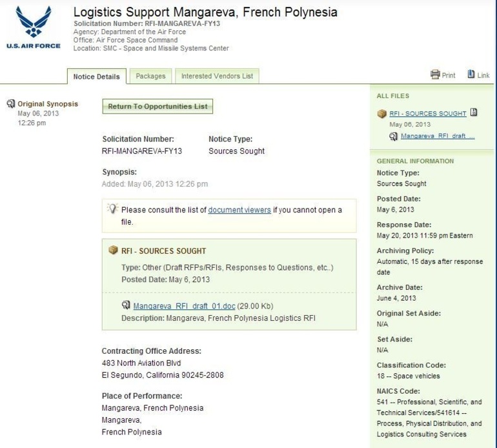Viewport: 497px width, 448px height.
Task: Click the Link text at top right
Action: (483, 75)
